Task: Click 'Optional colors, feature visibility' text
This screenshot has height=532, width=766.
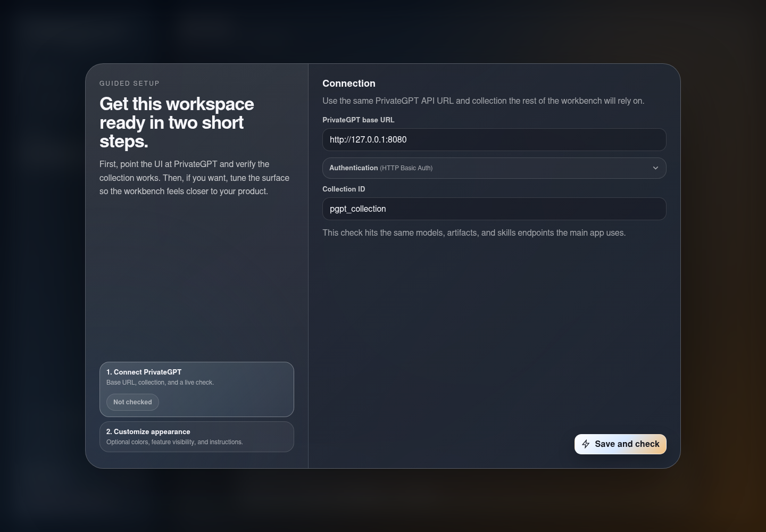Action: click(174, 442)
